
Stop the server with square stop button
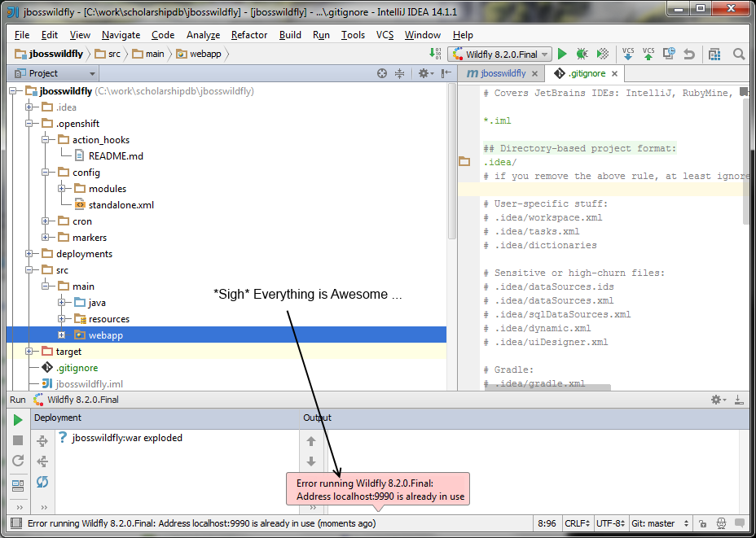click(x=18, y=440)
